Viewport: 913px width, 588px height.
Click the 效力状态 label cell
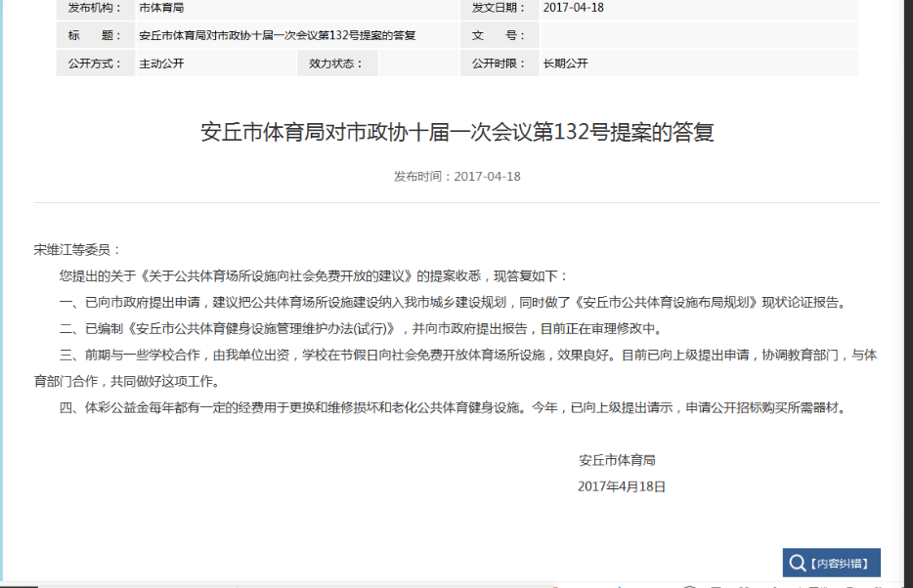[x=337, y=63]
